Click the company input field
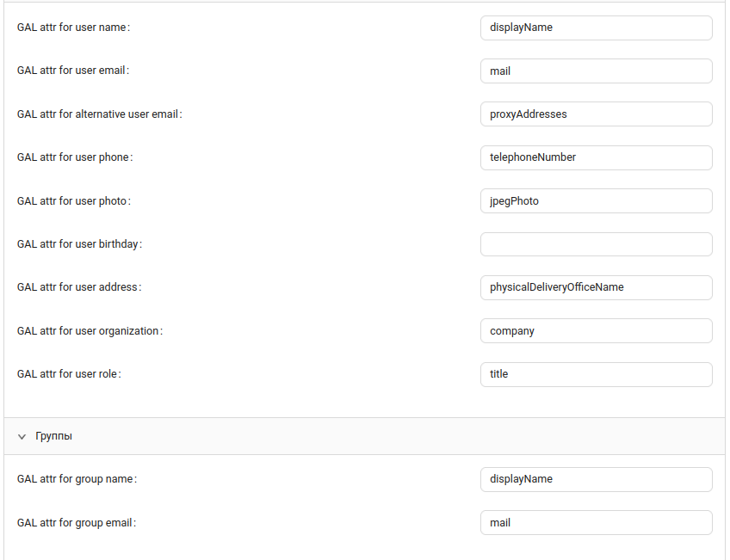Viewport: 730px width, 560px height. tap(596, 331)
